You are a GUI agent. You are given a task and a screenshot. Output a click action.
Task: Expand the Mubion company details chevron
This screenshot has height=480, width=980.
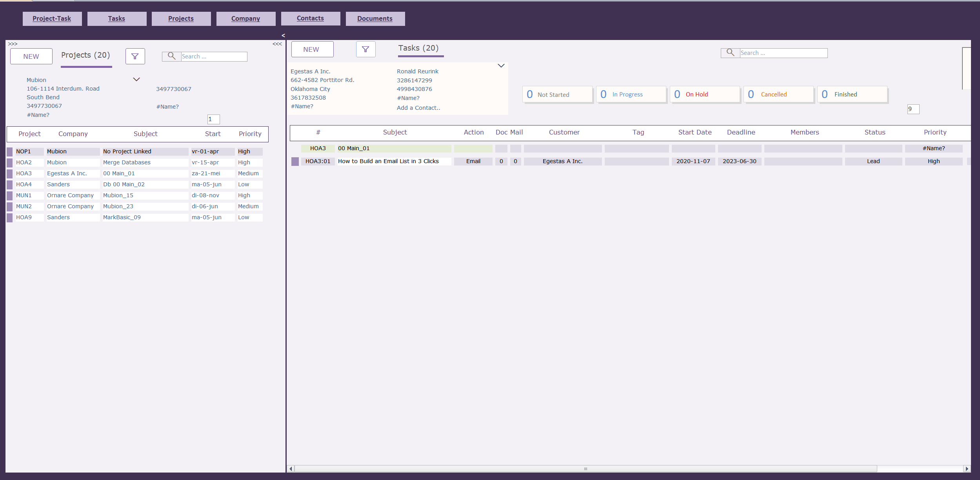136,79
